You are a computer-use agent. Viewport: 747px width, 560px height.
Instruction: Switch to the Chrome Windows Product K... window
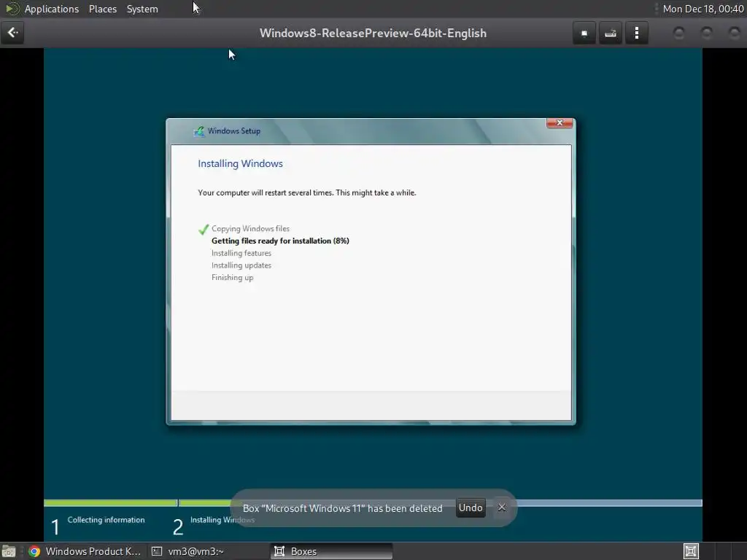coord(85,551)
